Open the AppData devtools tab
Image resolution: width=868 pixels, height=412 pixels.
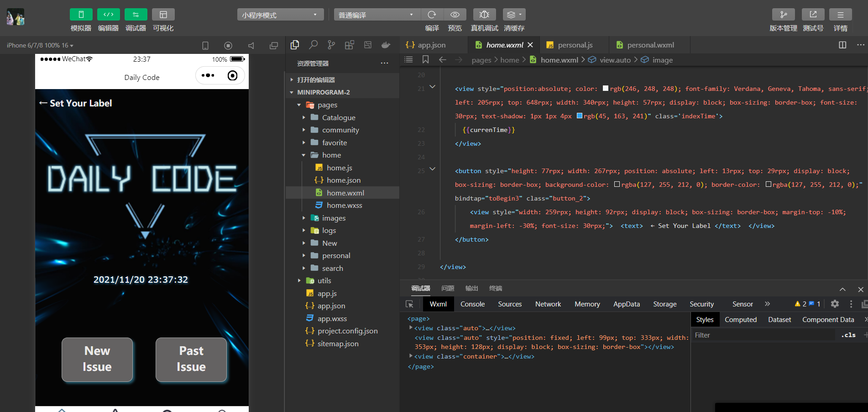click(627, 304)
